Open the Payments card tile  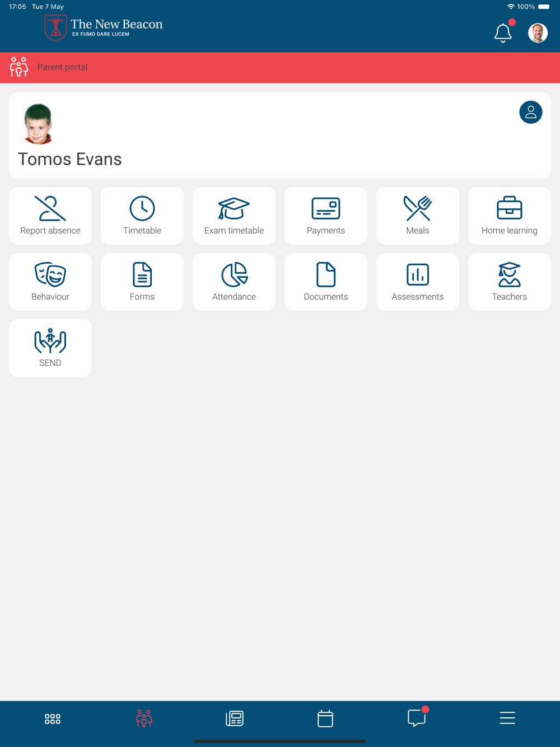(x=326, y=216)
